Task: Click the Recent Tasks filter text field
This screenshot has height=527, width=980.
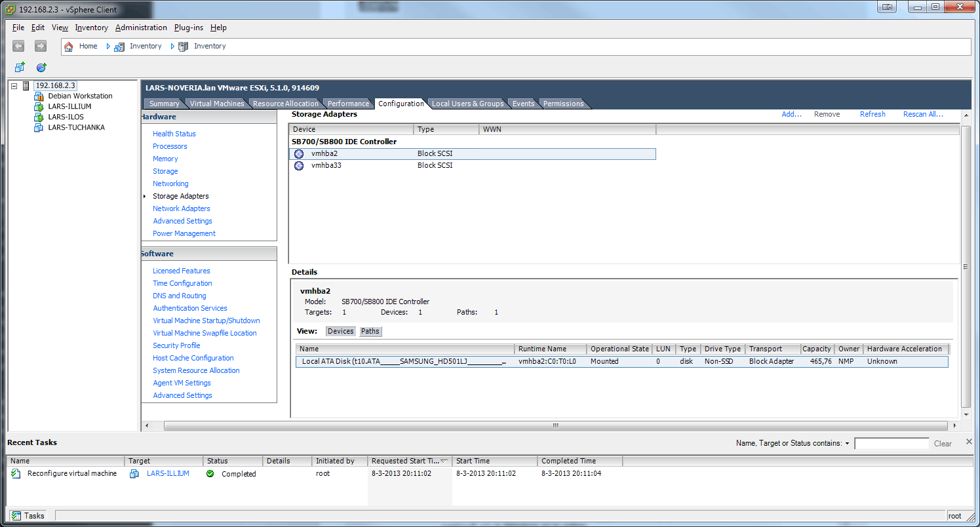Action: pyautogui.click(x=892, y=444)
